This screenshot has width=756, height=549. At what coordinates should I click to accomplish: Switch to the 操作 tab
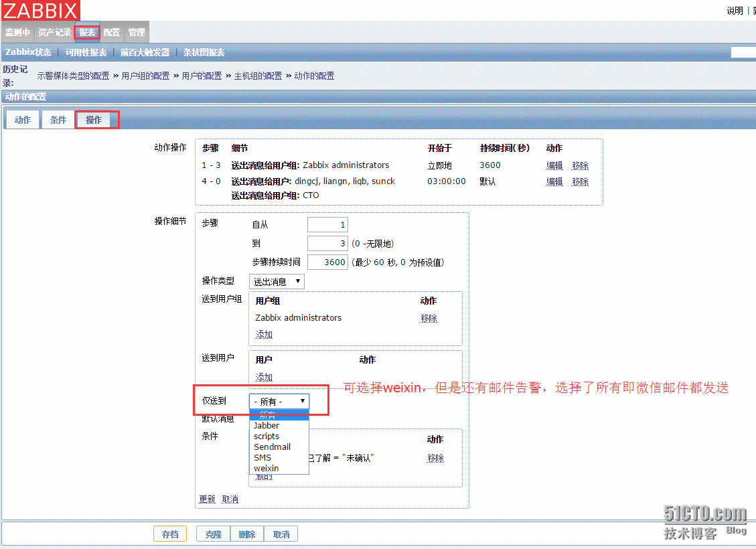(94, 120)
